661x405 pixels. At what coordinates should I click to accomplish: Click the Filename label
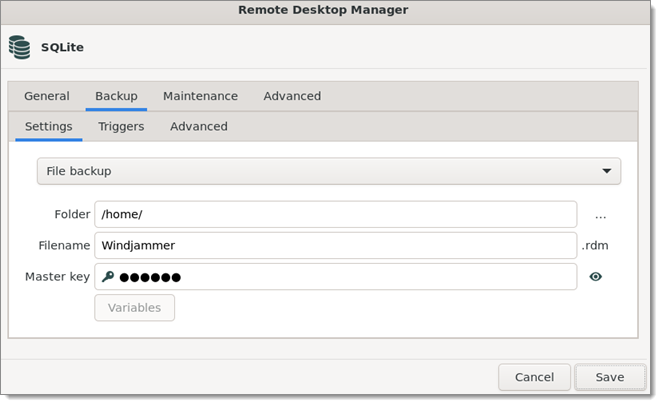coord(64,246)
